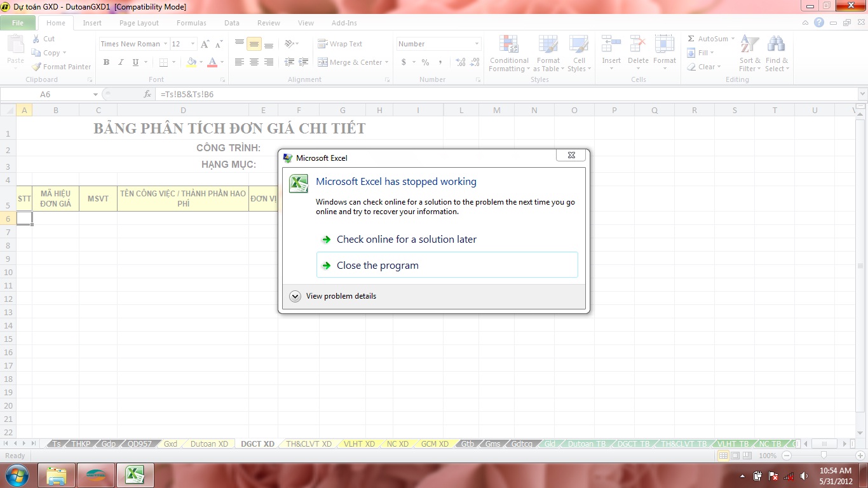Open the Borders dropdown arrow
Screen dimensions: 868x488
[x=175, y=62]
